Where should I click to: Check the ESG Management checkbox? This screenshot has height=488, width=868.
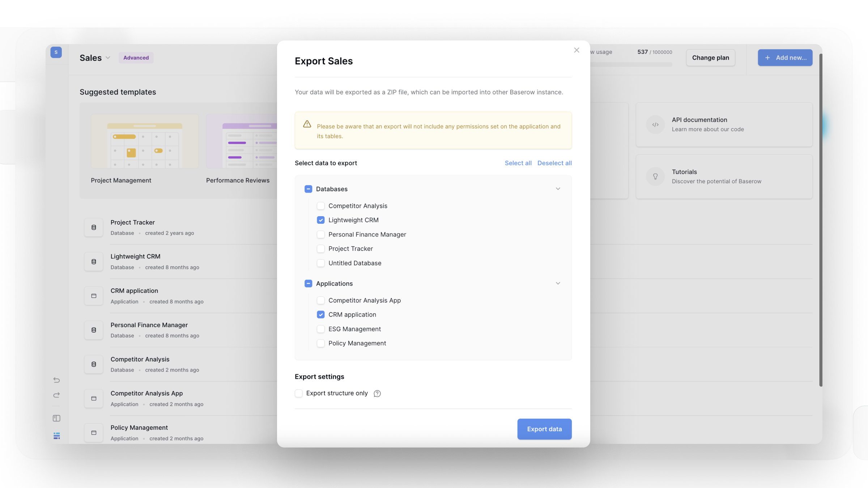(320, 329)
